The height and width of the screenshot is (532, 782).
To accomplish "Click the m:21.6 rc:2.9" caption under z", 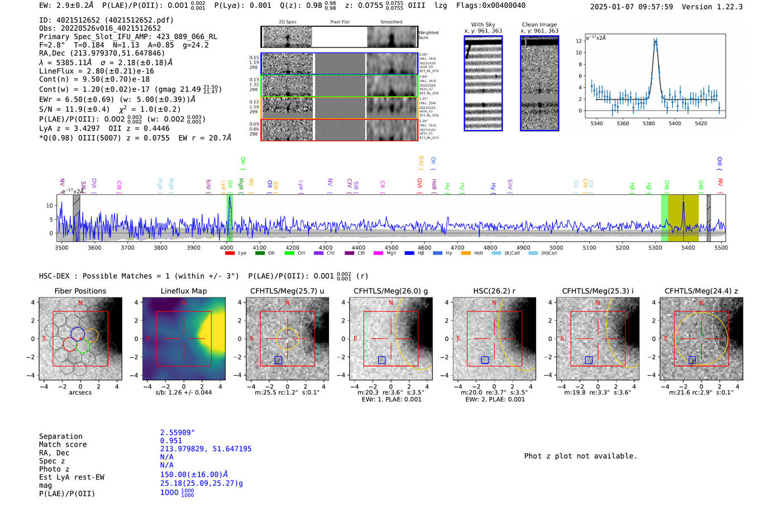I will [x=701, y=392].
